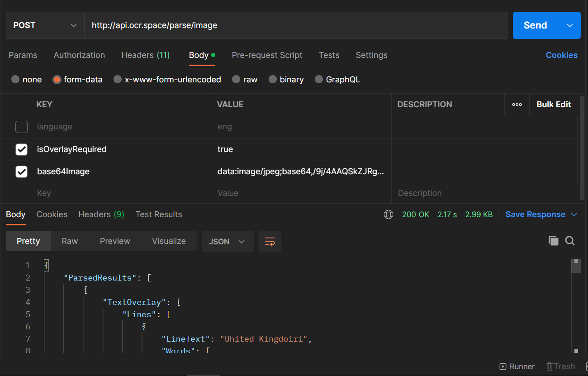Click the "Uhited Kingdoiri" string value

(x=264, y=339)
